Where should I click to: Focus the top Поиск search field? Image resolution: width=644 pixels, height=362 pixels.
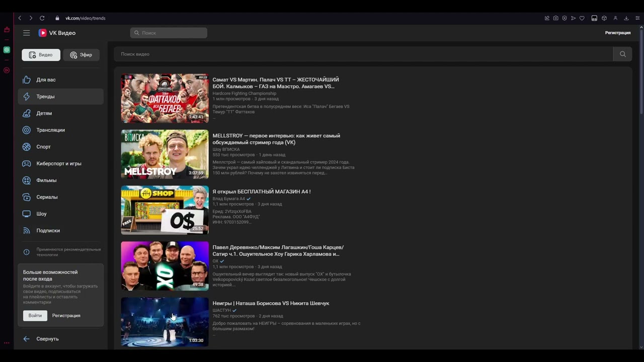(x=169, y=33)
